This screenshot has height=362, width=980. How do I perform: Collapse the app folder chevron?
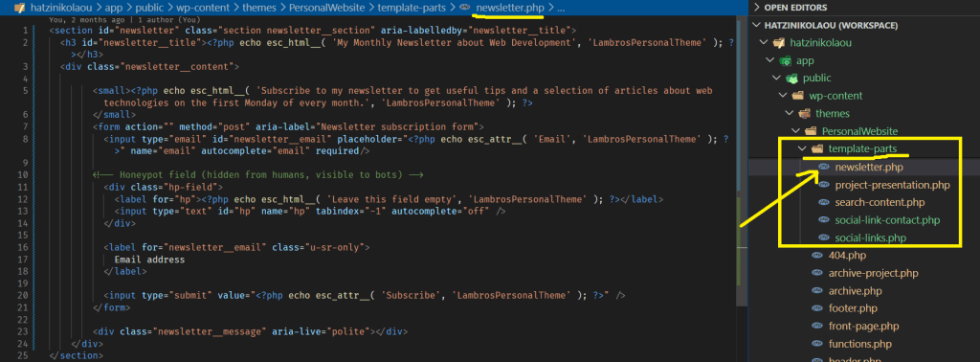pyautogui.click(x=770, y=60)
